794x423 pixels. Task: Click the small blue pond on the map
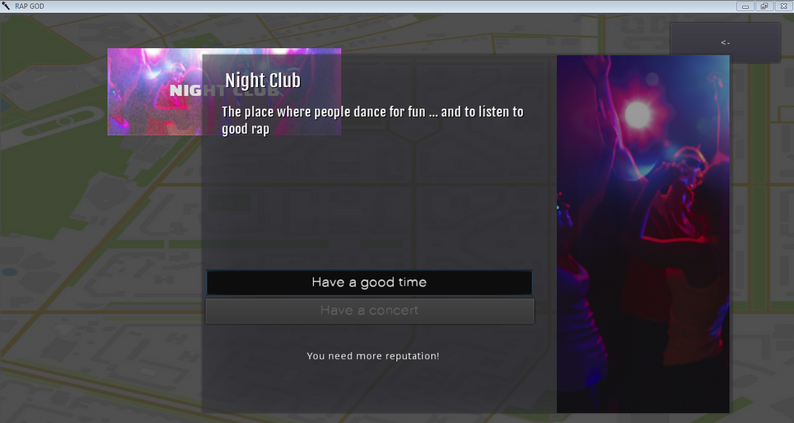pos(9,272)
